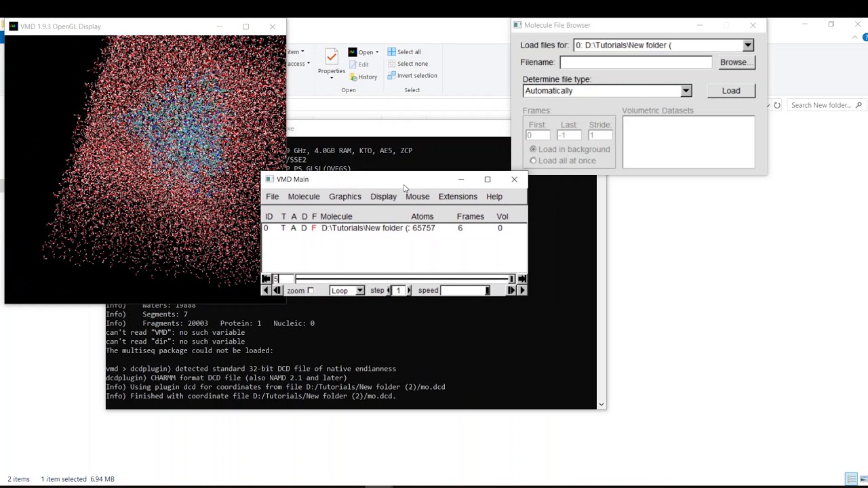Switch Explorer to large icons view
The image size is (868, 488).
(x=863, y=479)
